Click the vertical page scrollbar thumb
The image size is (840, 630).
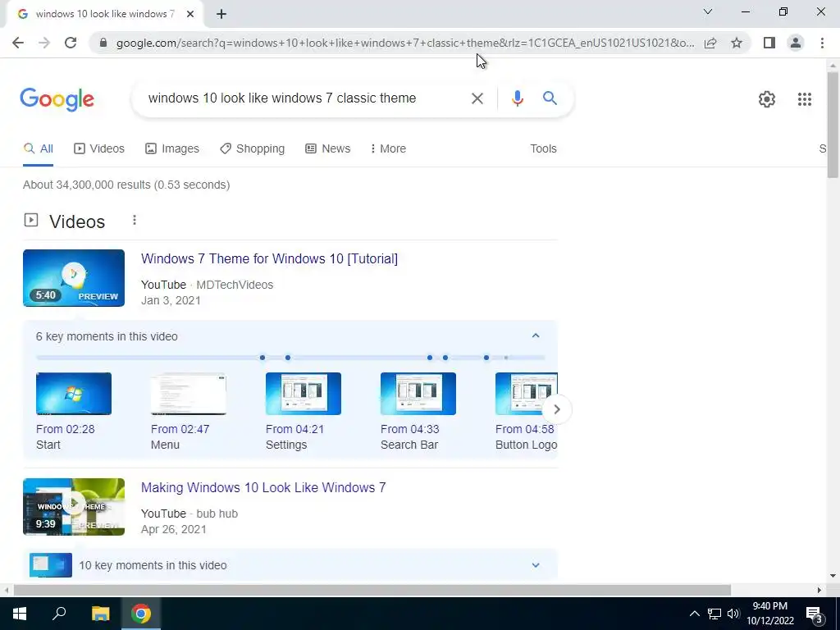click(833, 125)
